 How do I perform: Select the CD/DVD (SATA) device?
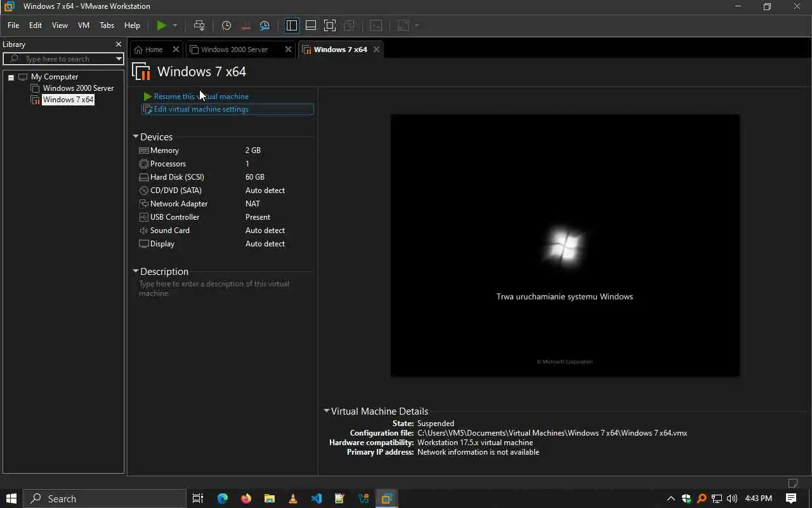225,190
